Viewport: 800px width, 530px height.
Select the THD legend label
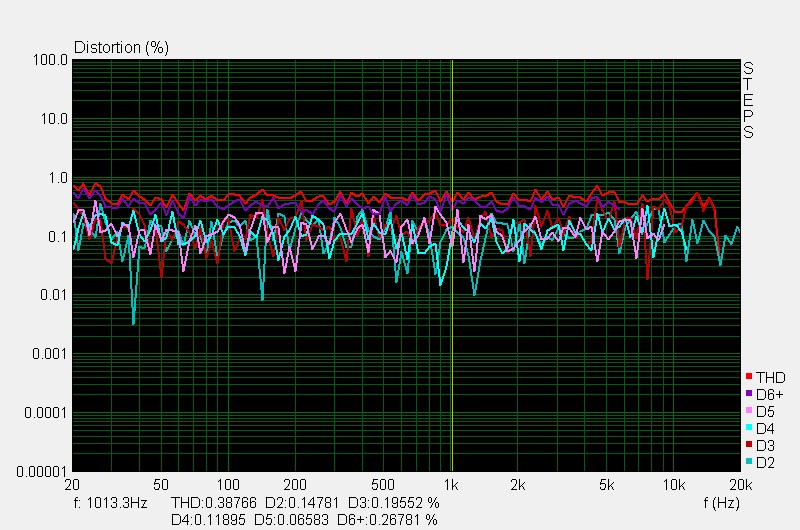point(770,377)
